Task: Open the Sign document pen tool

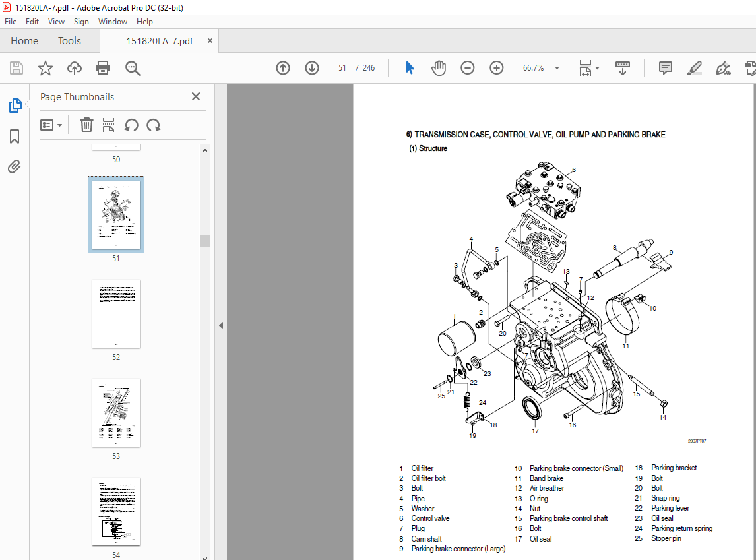Action: (723, 68)
